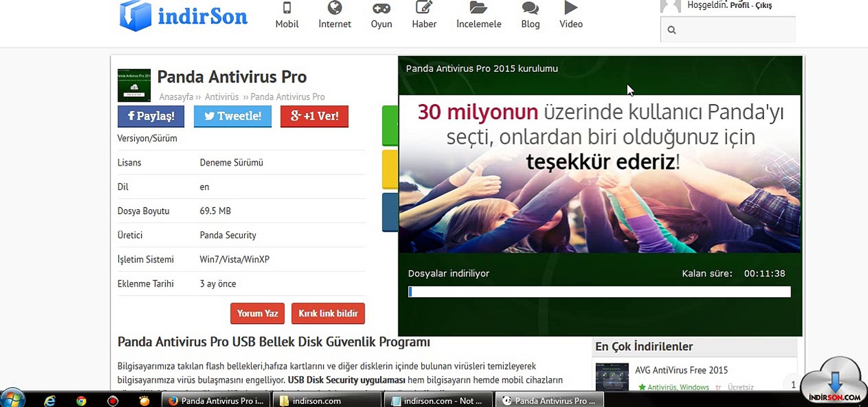
Task: Open the Windows Start menu
Action: pyautogui.click(x=12, y=400)
